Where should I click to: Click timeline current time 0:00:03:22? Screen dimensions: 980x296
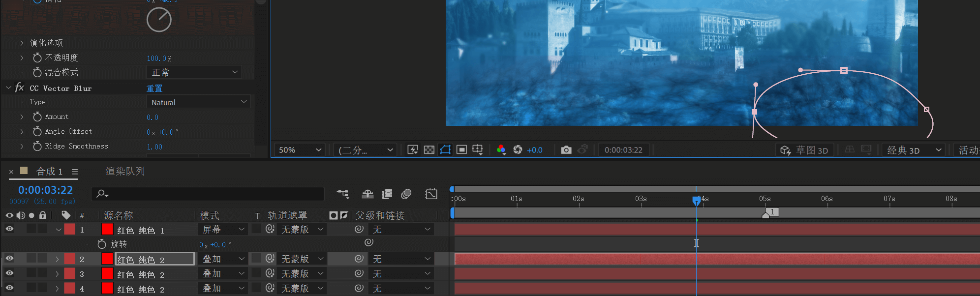(45, 190)
